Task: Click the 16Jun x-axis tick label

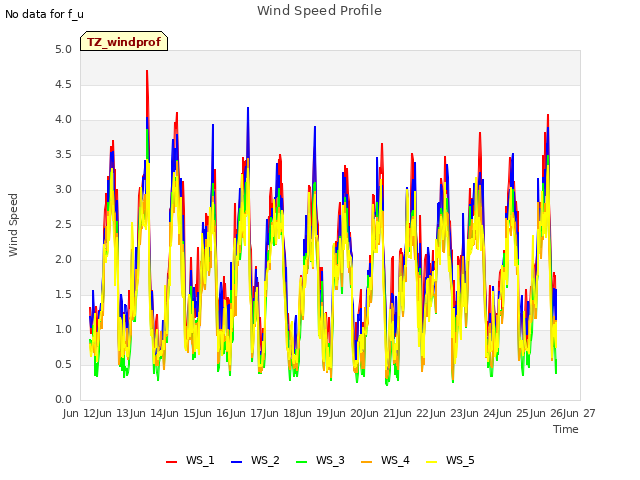Action: 231,413
